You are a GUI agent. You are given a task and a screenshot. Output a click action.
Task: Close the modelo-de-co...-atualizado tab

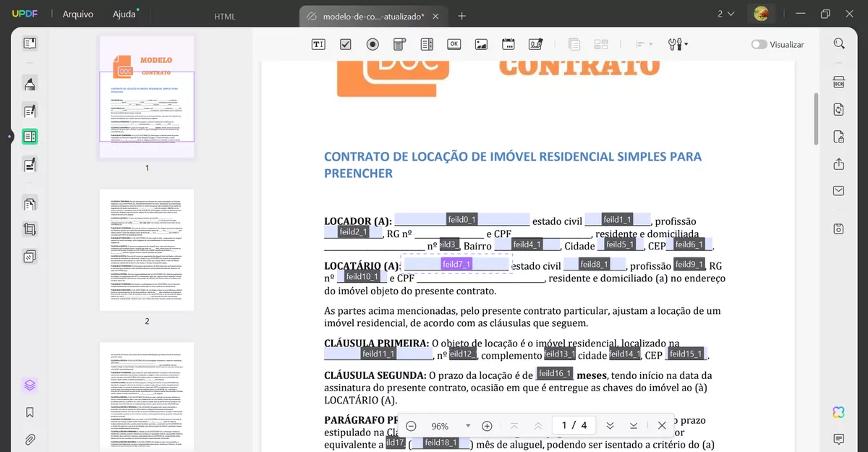(x=435, y=16)
